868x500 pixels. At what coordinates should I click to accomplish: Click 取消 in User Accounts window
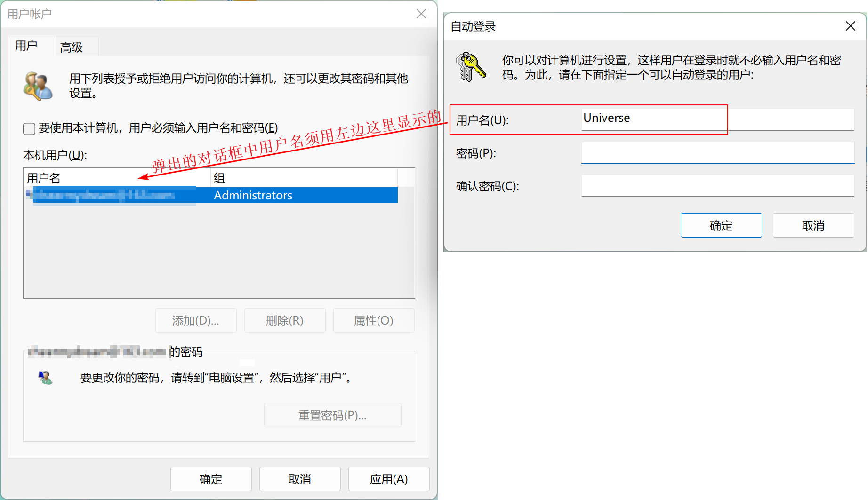click(300, 479)
